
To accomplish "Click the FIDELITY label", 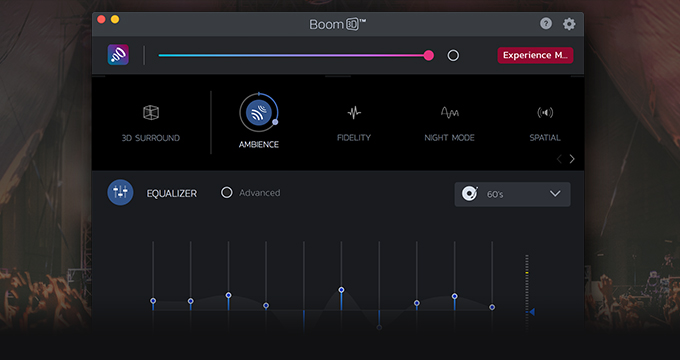I will (x=354, y=137).
